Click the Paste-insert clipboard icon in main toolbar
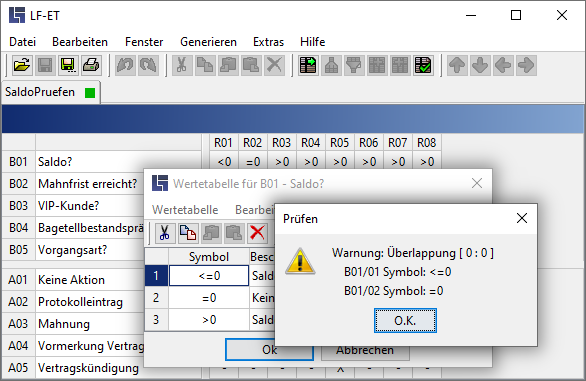The image size is (586, 381). [251, 65]
